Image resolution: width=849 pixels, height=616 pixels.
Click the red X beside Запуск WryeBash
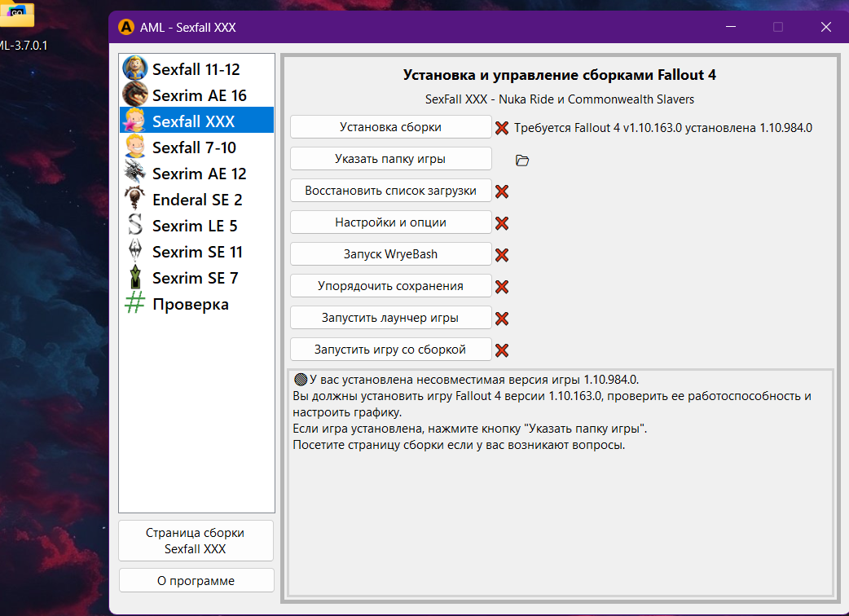point(502,255)
